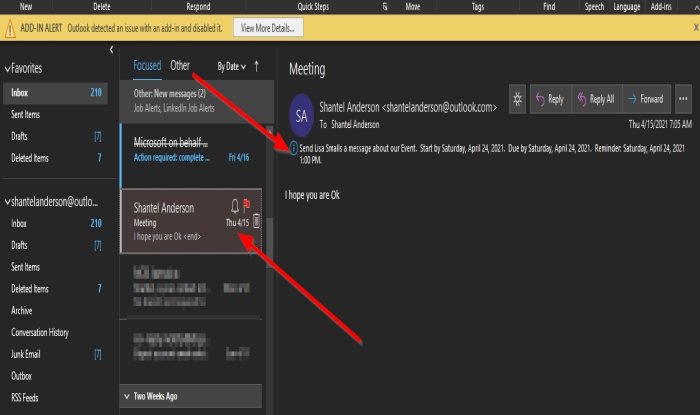
Task: Click the Move ribbon group label
Action: tap(412, 7)
